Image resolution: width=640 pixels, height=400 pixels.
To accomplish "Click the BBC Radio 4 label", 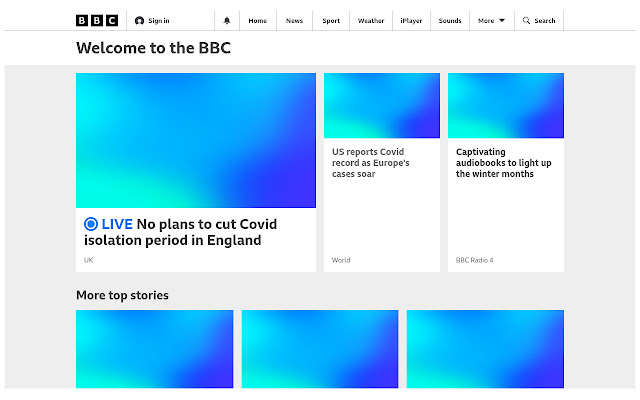I will 474,260.
